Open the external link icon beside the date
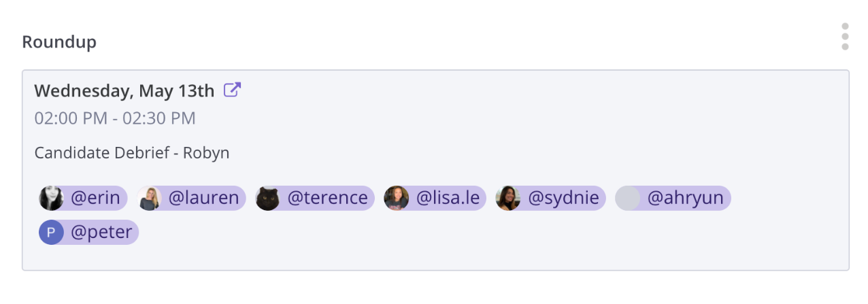The width and height of the screenshot is (868, 304). coord(233,90)
